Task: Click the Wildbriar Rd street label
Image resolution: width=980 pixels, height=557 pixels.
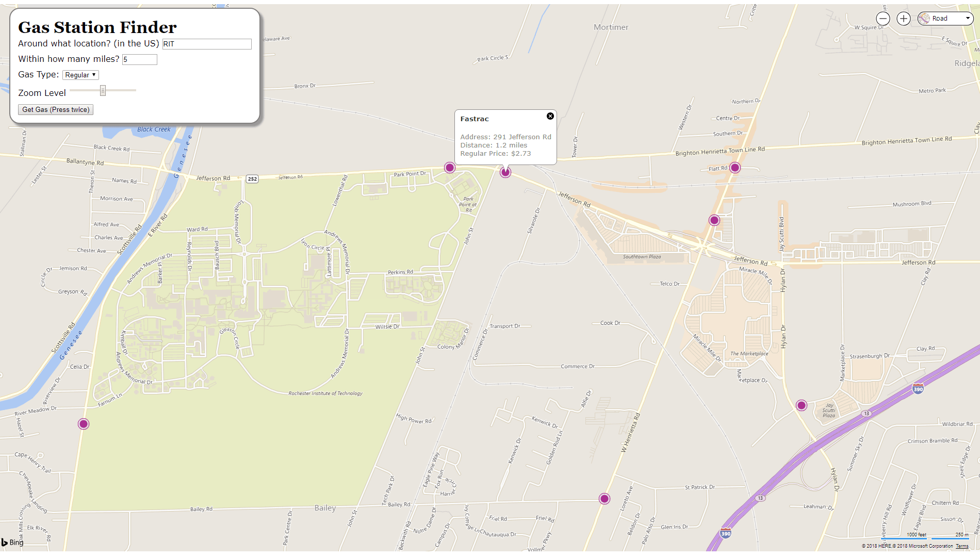Action: pyautogui.click(x=957, y=424)
